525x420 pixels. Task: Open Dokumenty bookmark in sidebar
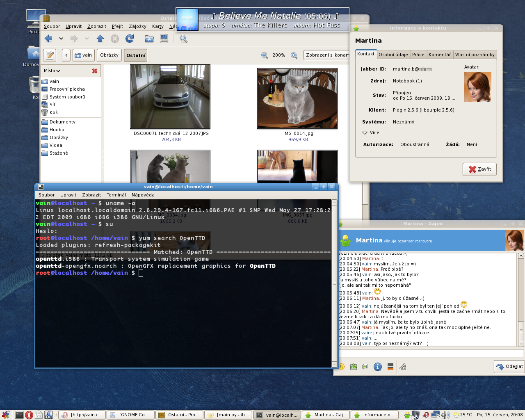(62, 122)
